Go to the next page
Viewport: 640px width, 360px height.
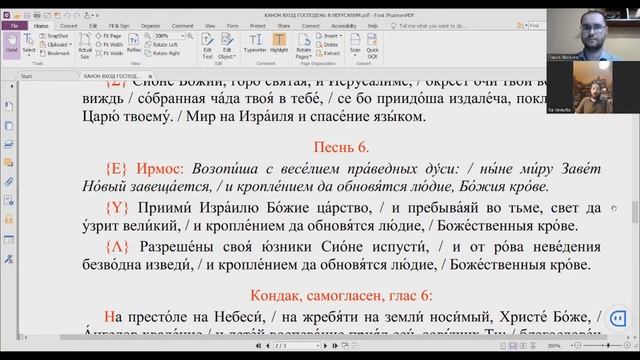(325, 346)
